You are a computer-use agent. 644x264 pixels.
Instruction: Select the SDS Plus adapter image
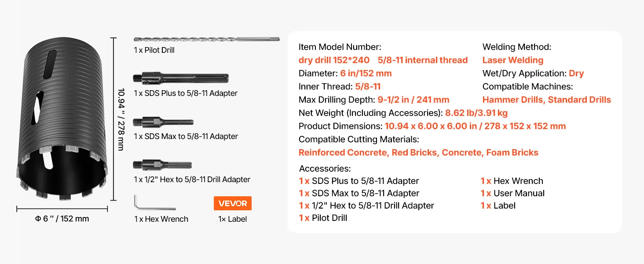point(180,79)
